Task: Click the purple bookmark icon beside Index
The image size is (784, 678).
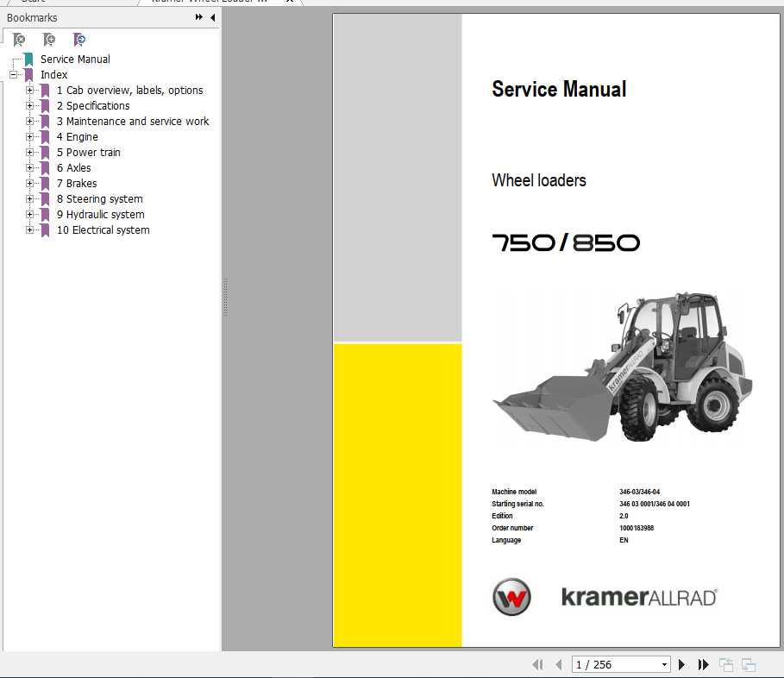Action: tap(29, 75)
